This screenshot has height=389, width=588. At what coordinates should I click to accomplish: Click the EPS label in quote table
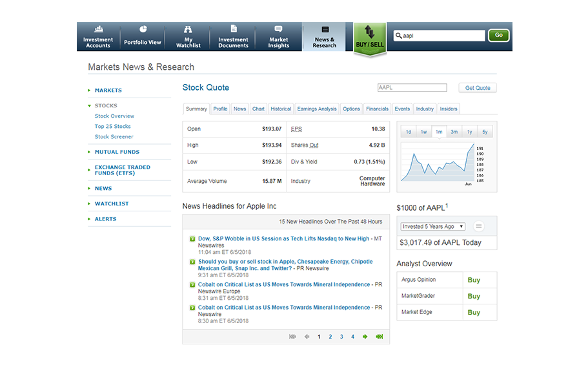pyautogui.click(x=296, y=129)
